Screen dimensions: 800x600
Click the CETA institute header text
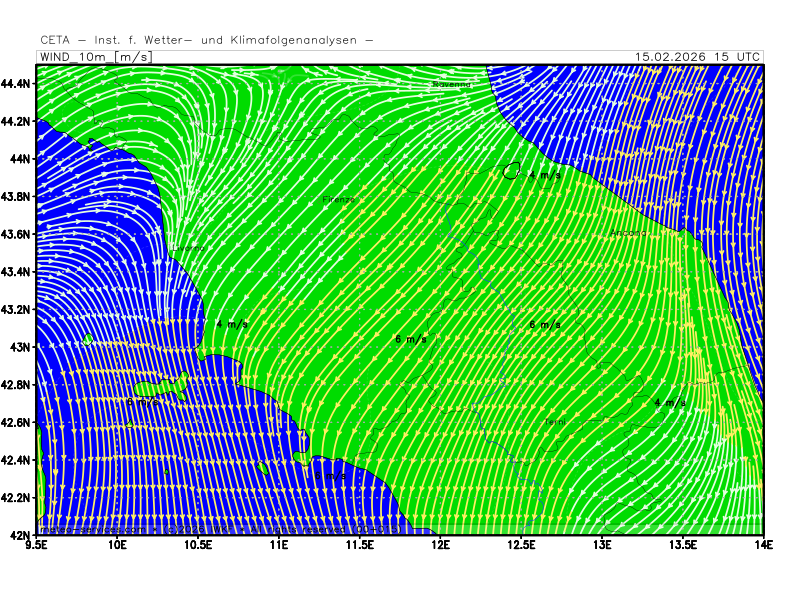(x=207, y=40)
